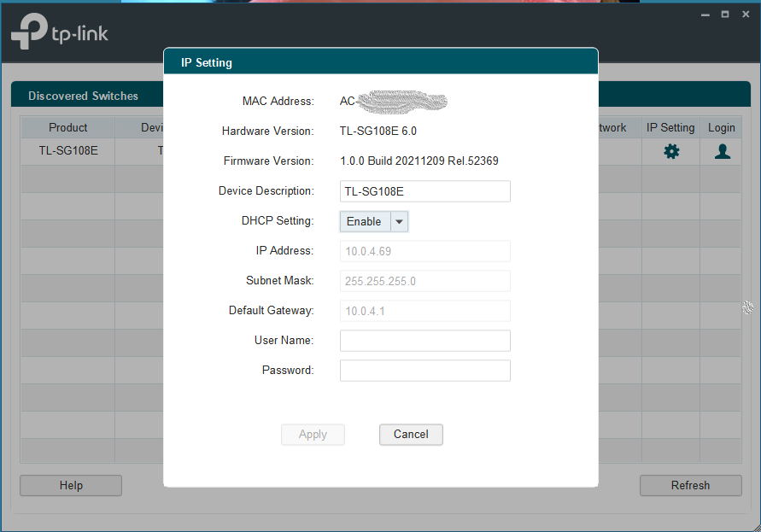Close the tp-link utility window
This screenshot has width=761, height=532.
(x=744, y=15)
